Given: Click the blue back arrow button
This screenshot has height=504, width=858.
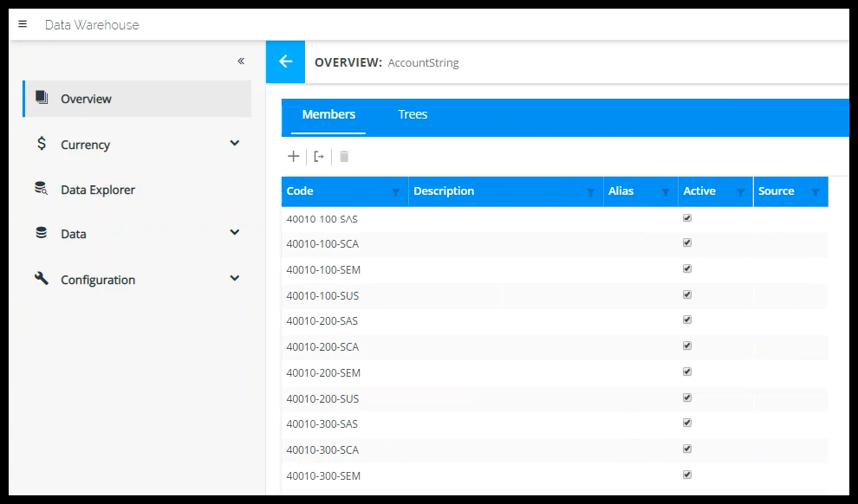Looking at the screenshot, I should [285, 61].
